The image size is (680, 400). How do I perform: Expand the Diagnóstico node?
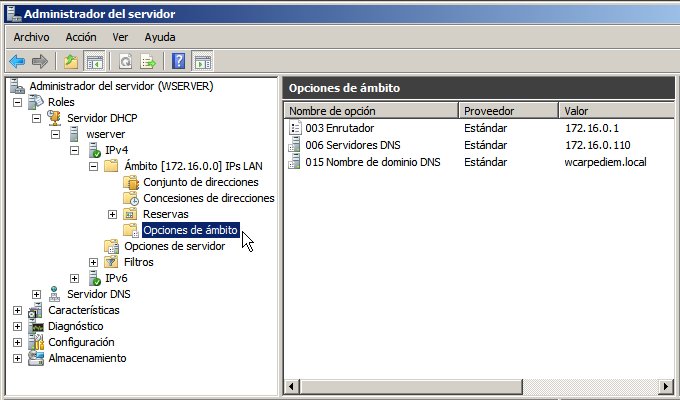pos(17,327)
